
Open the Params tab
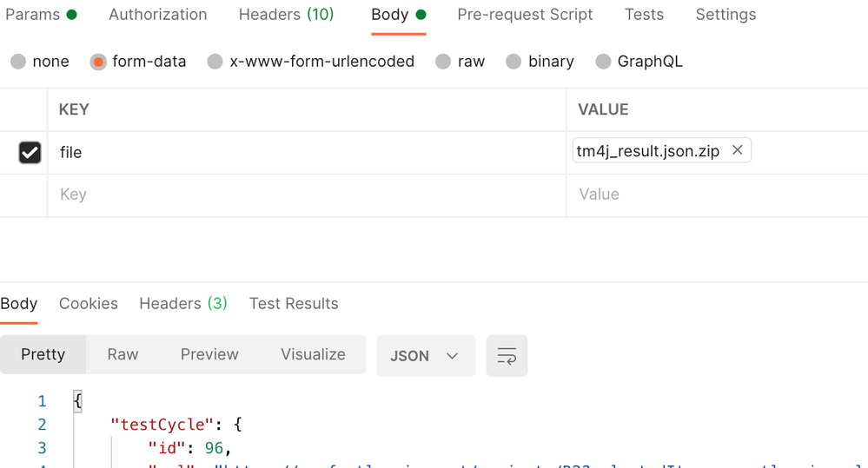(x=33, y=15)
